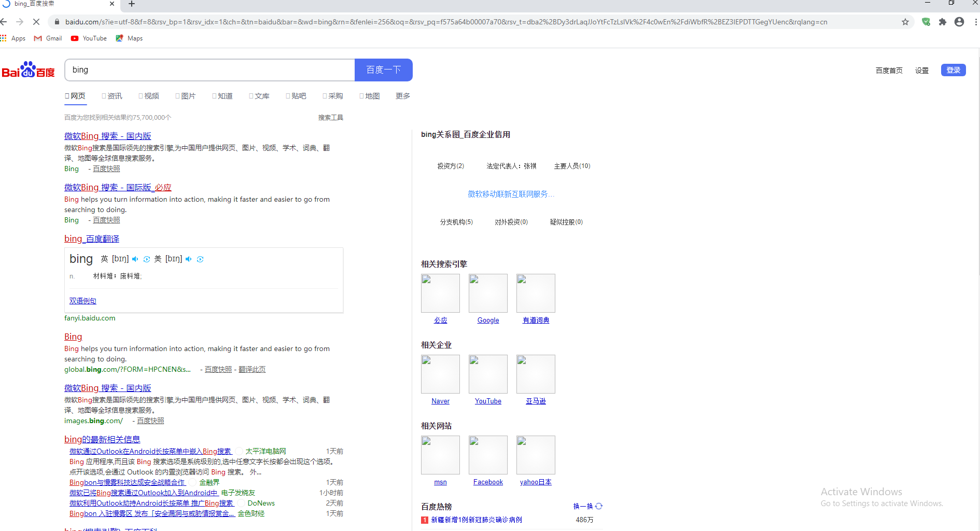Refresh hot list with 换一换
The height and width of the screenshot is (531, 980).
pyautogui.click(x=588, y=506)
